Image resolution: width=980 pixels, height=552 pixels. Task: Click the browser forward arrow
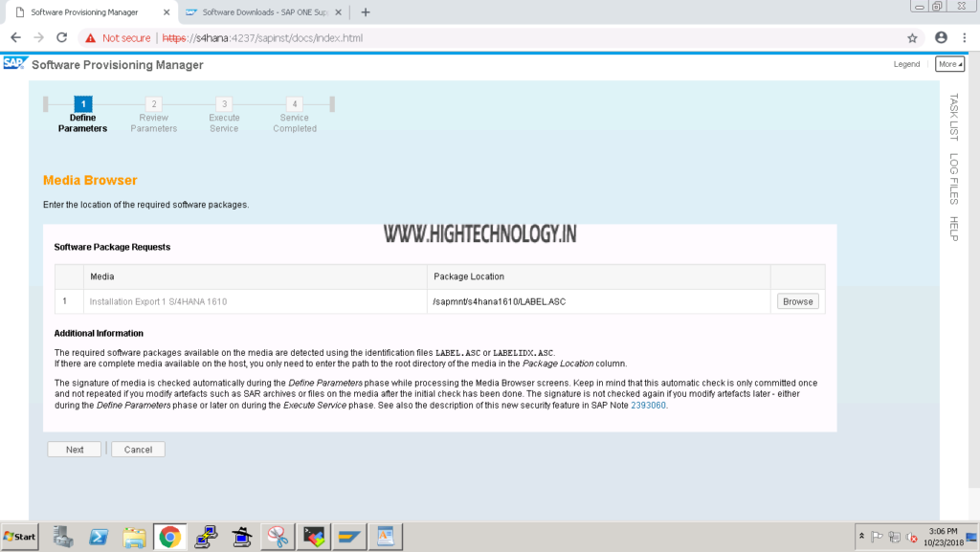(x=38, y=37)
